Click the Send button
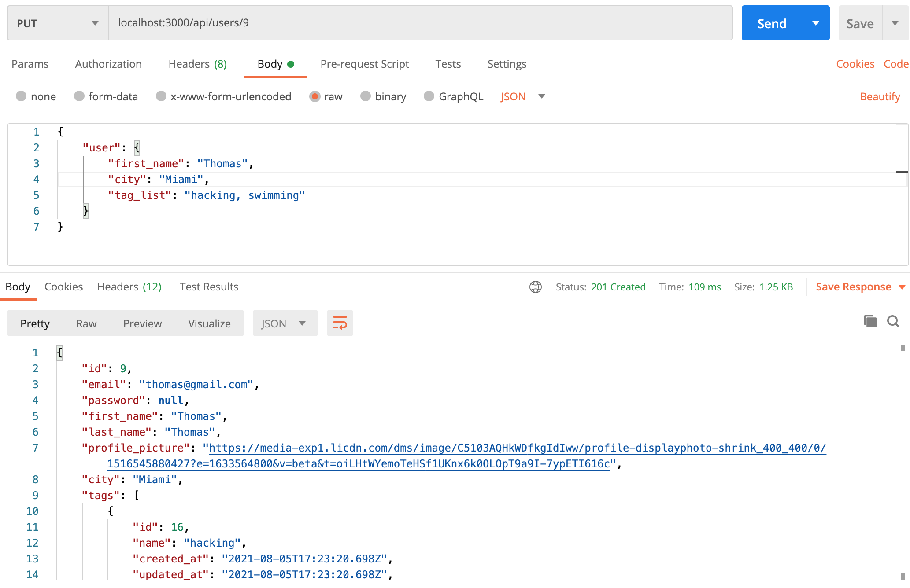Image resolution: width=910 pixels, height=588 pixels. 772,23
